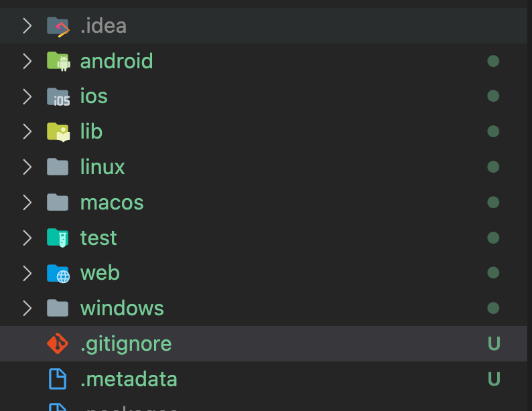The width and height of the screenshot is (532, 411).
Task: Select the .gitignore file
Action: click(x=263, y=343)
